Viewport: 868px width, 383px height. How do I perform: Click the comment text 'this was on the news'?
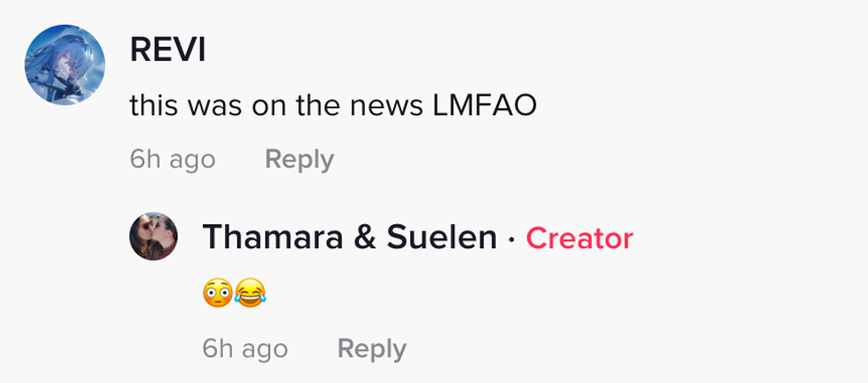click(276, 106)
